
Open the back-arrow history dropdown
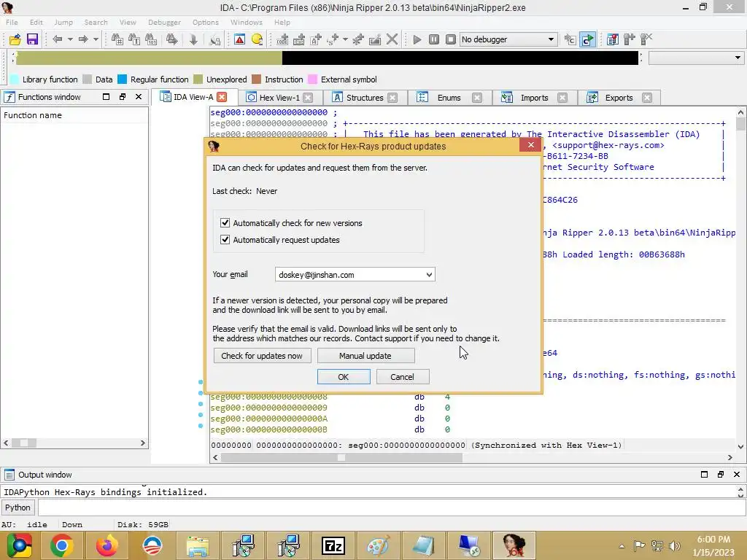(70, 39)
